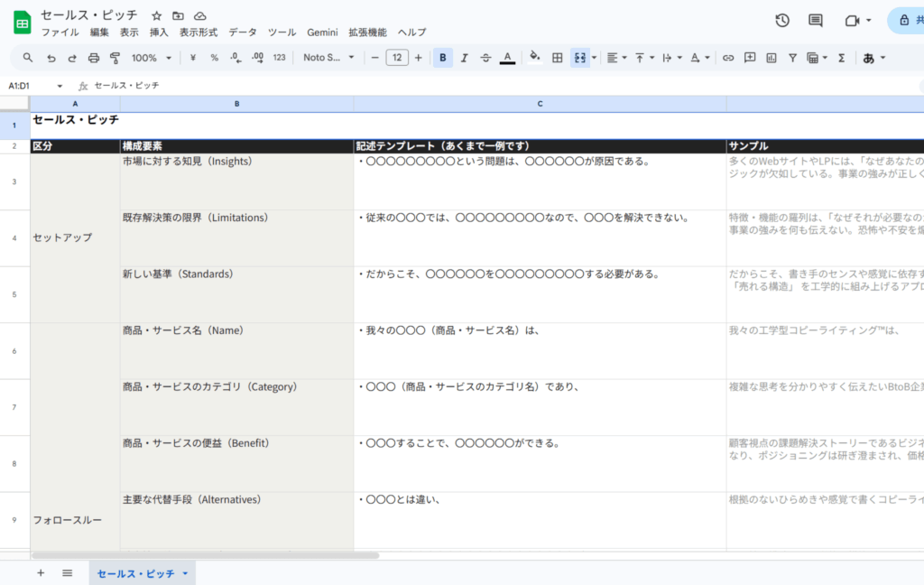Click the add sheet plus button
This screenshot has width=924, height=585.
click(x=41, y=573)
